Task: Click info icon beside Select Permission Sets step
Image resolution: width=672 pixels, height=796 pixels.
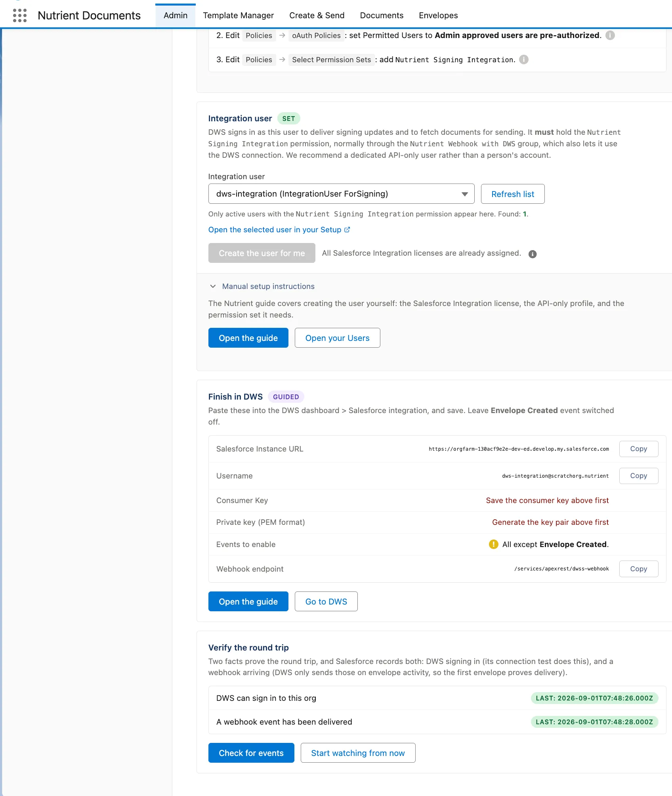Action: pyautogui.click(x=524, y=59)
